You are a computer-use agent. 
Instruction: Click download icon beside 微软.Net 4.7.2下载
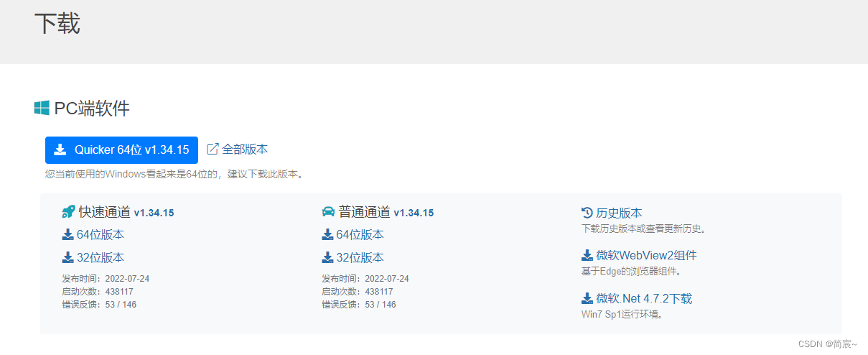pos(587,298)
